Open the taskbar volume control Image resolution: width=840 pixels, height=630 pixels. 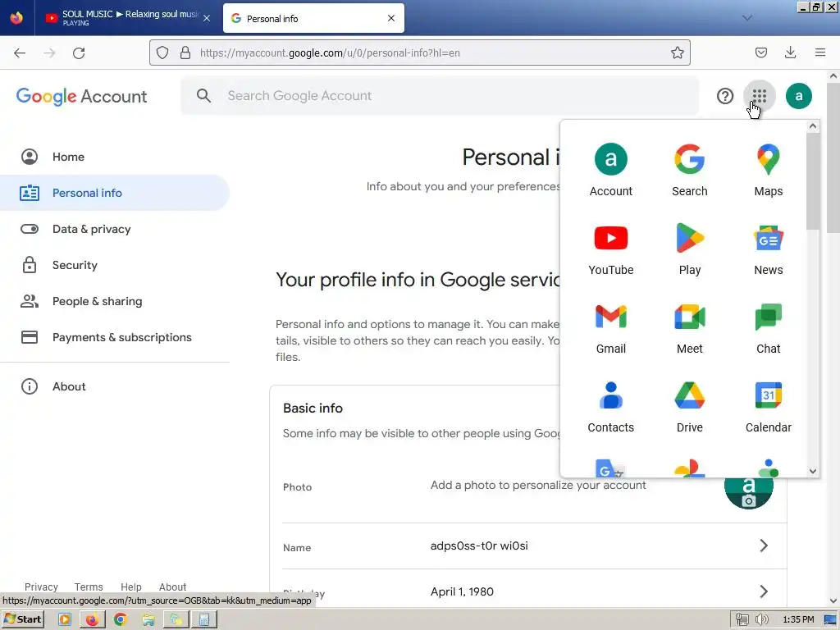click(x=761, y=619)
